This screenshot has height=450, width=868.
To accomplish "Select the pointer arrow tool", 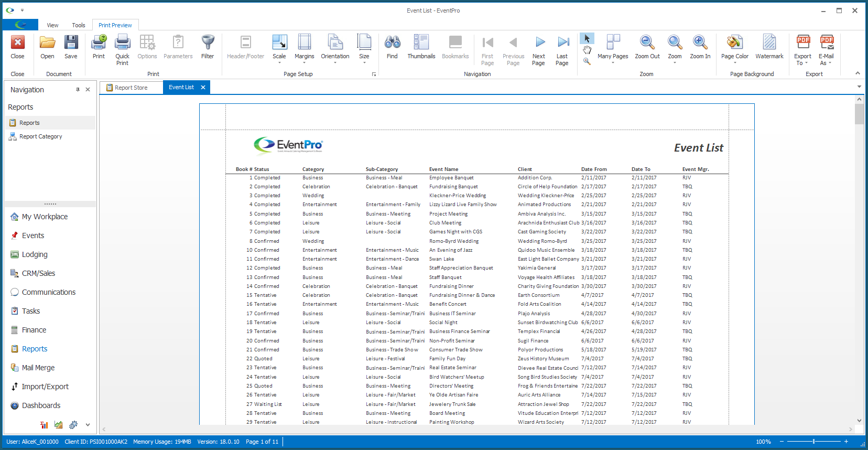I will tap(587, 39).
